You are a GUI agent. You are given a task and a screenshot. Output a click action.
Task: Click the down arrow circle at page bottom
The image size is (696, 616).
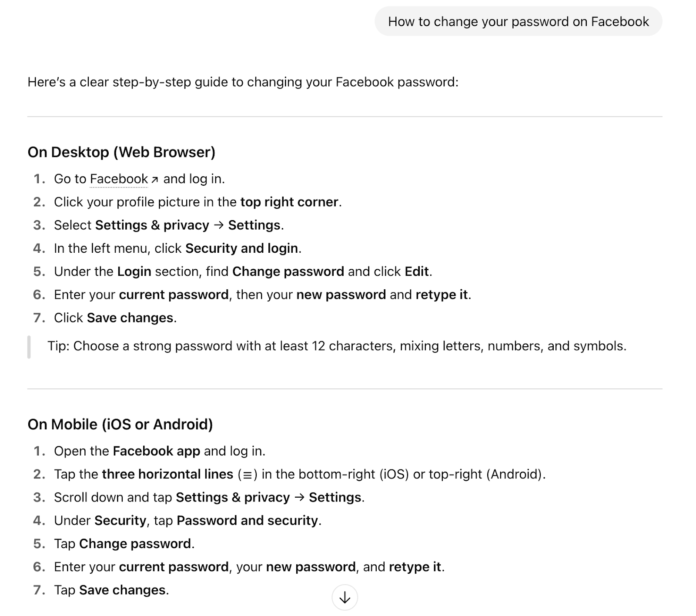(345, 598)
